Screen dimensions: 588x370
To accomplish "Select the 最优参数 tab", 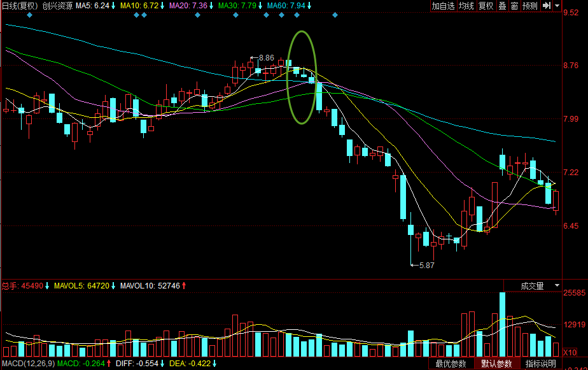I will click(451, 364).
